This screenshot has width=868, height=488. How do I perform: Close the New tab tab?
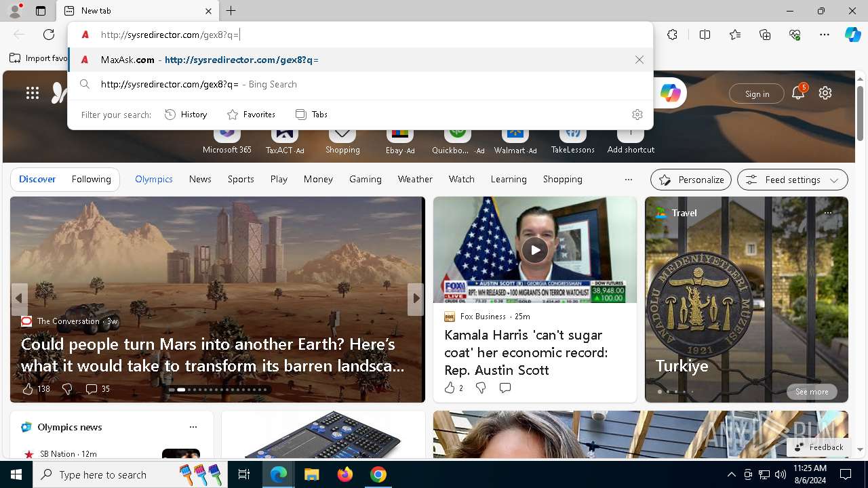(209, 11)
